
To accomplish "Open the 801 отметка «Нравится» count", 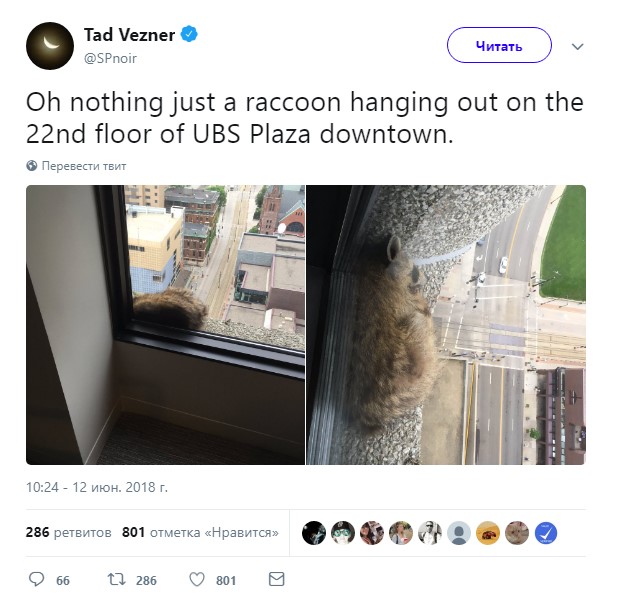I will pos(200,532).
